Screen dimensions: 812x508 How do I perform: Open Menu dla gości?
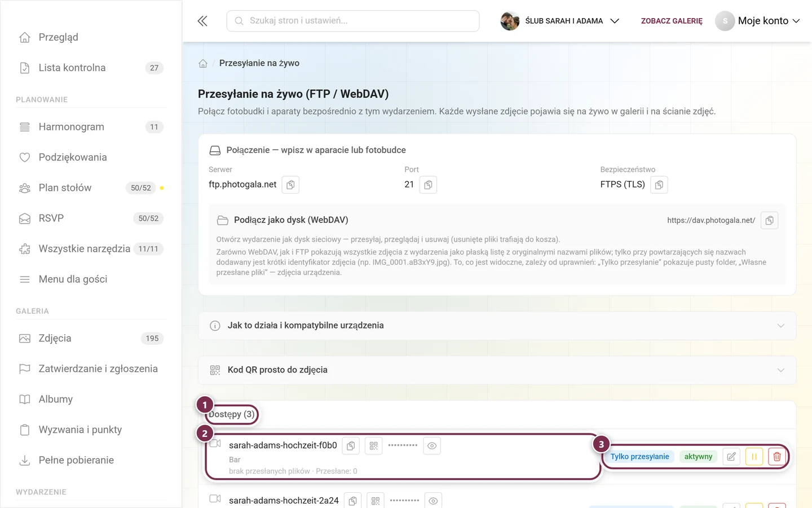[91, 279]
